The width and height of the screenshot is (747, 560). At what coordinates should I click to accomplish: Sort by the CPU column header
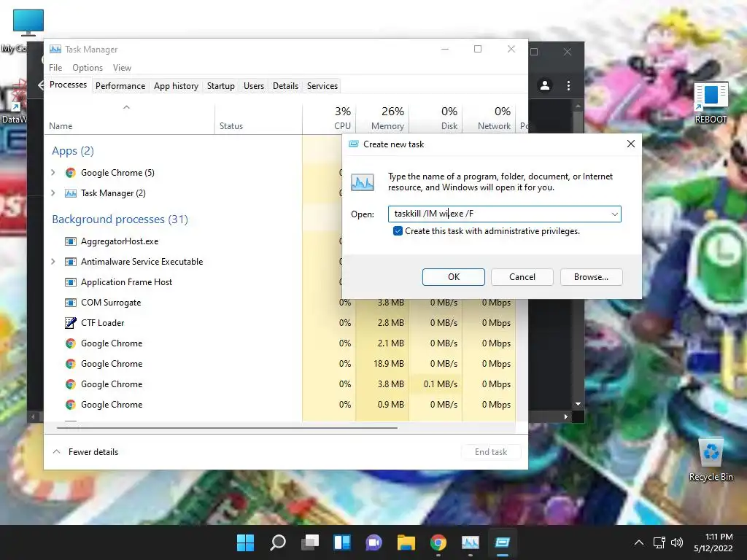329,117
